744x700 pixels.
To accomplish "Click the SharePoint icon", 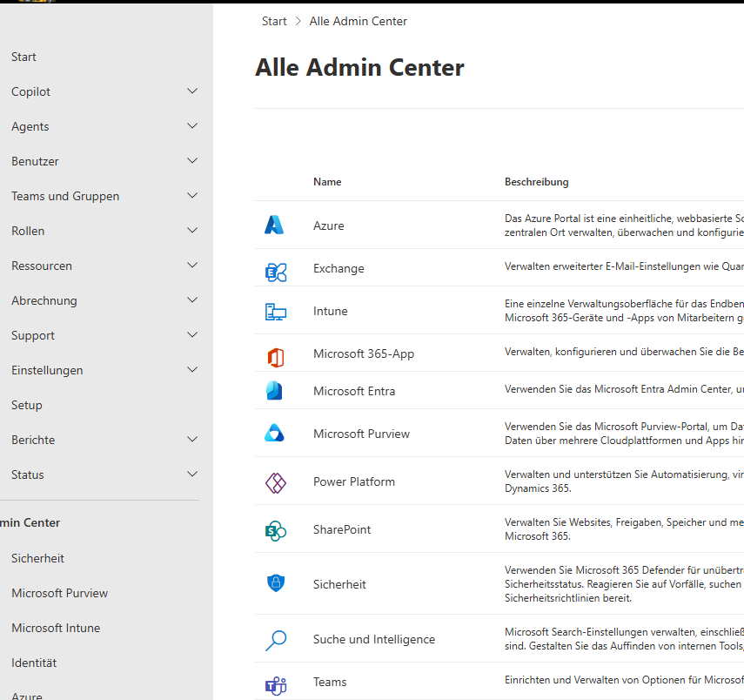I will point(275,530).
